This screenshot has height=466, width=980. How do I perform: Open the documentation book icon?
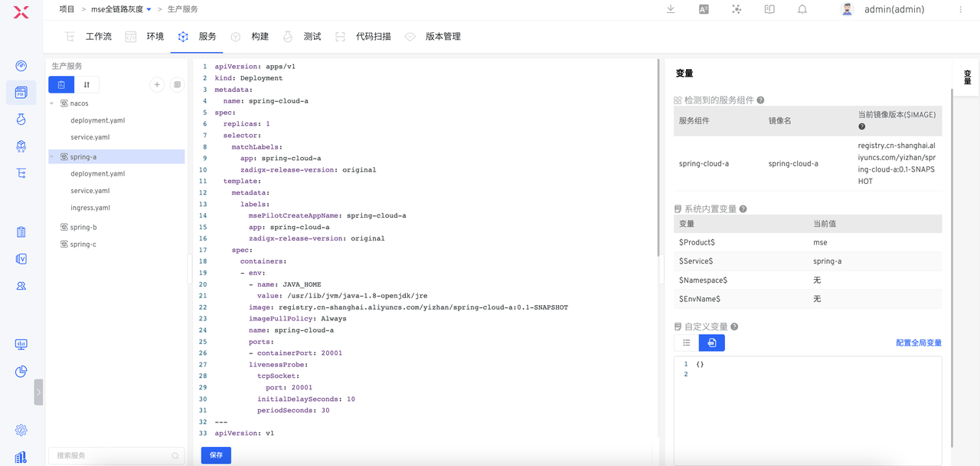[769, 9]
